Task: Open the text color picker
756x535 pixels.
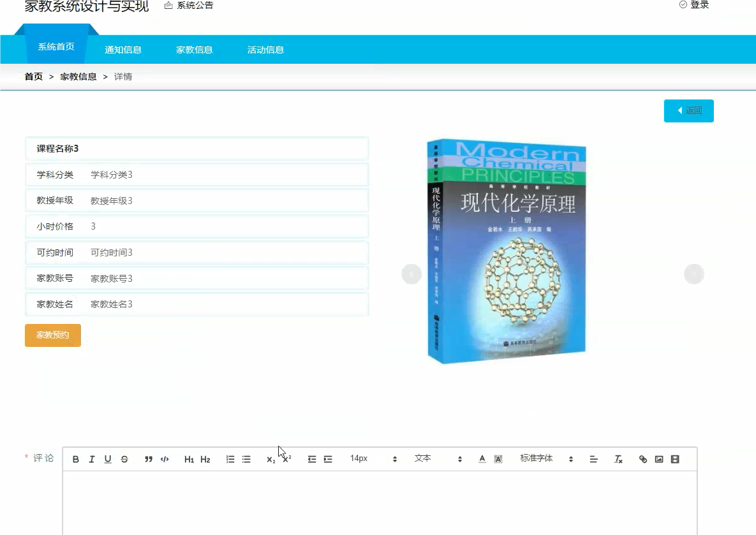Action: click(482, 459)
